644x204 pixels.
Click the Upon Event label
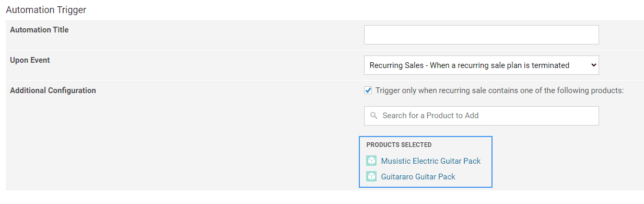pyautogui.click(x=30, y=60)
